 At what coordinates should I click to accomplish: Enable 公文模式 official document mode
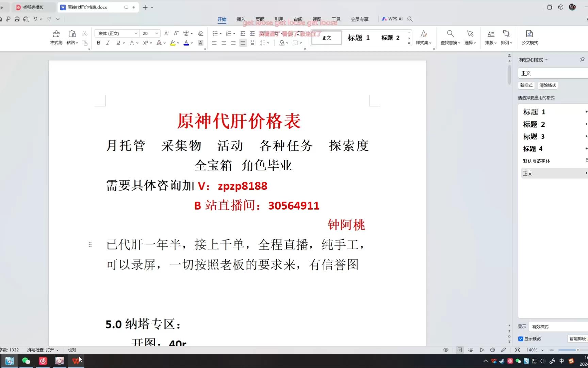(529, 37)
